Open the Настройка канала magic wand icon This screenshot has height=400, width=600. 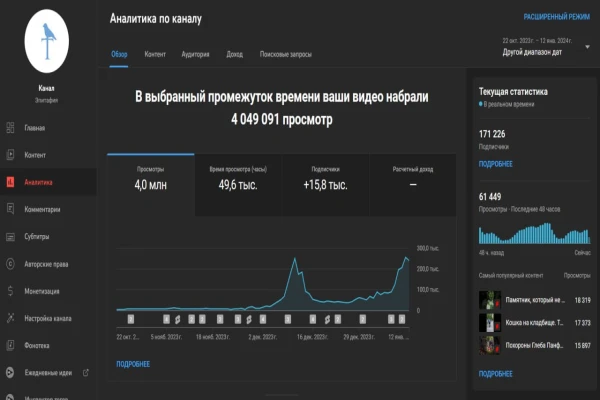coord(10,318)
